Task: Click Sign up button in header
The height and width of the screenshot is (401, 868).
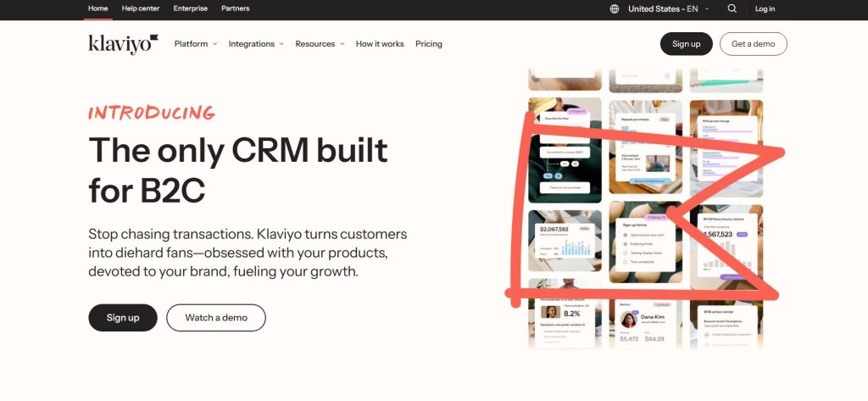Action: click(686, 44)
